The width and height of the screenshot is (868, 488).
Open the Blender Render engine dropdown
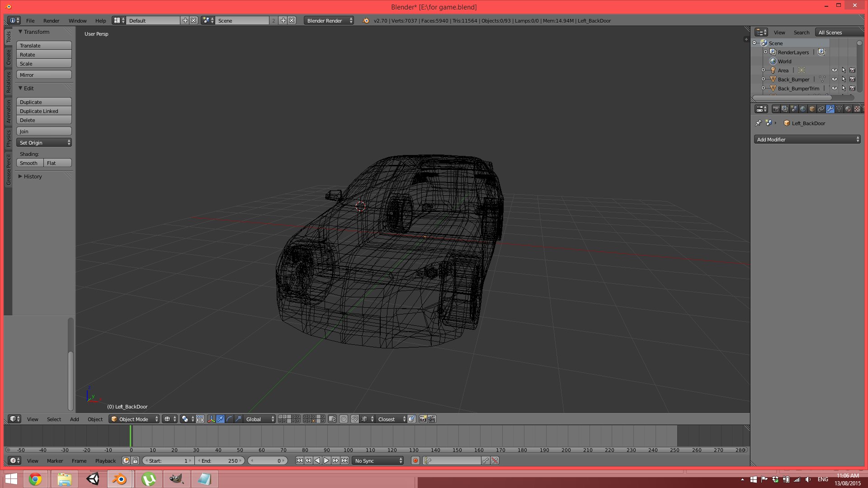[x=329, y=20]
